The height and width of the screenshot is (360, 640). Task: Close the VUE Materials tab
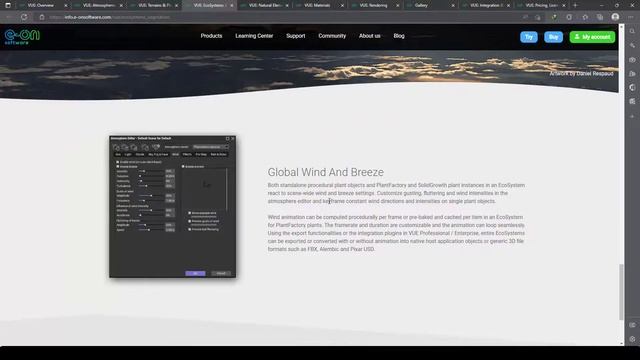coord(342,6)
